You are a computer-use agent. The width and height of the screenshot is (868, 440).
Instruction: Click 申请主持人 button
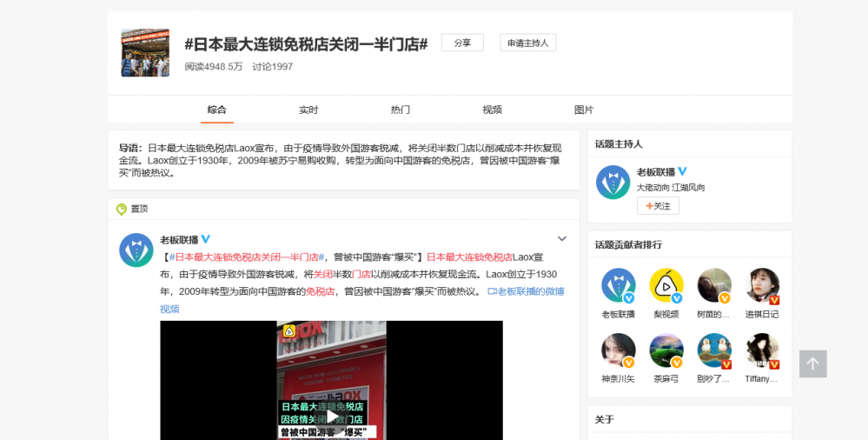point(528,43)
